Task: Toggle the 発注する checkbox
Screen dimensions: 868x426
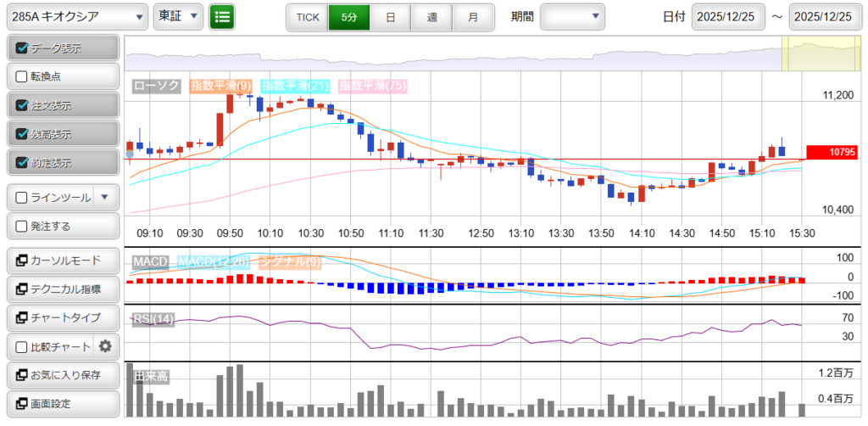Action: (23, 227)
